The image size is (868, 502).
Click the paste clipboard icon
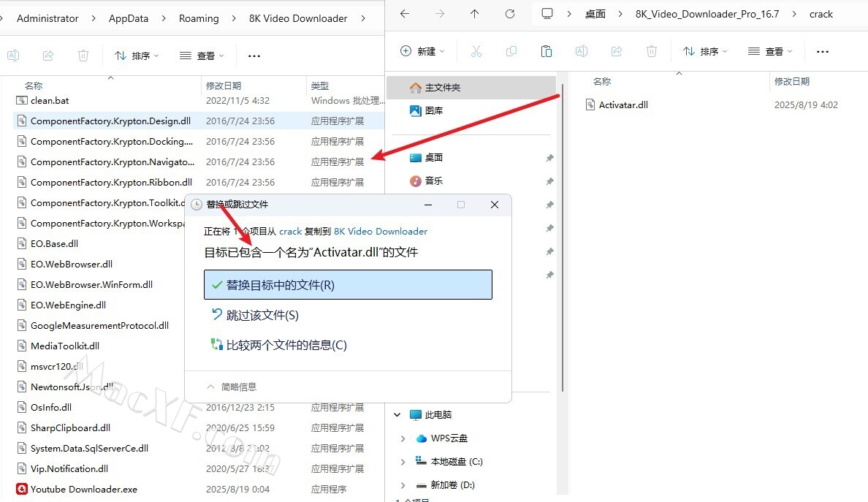coord(547,51)
